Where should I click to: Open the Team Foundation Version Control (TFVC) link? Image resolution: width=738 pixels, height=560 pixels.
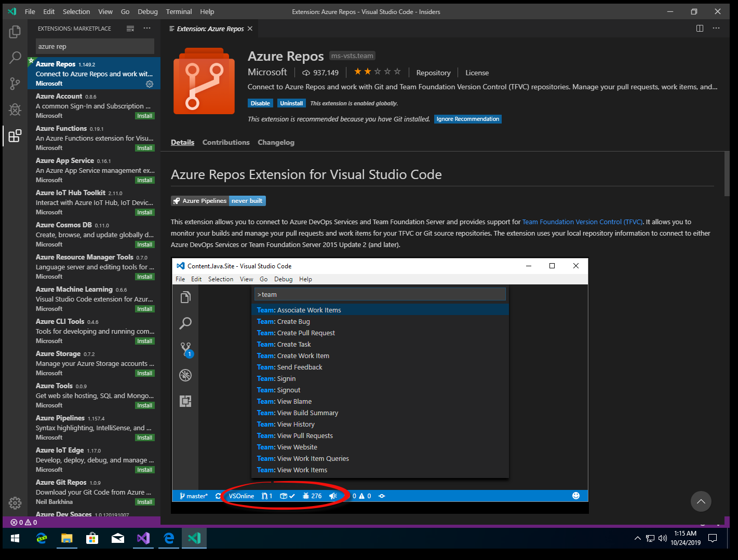(x=582, y=222)
